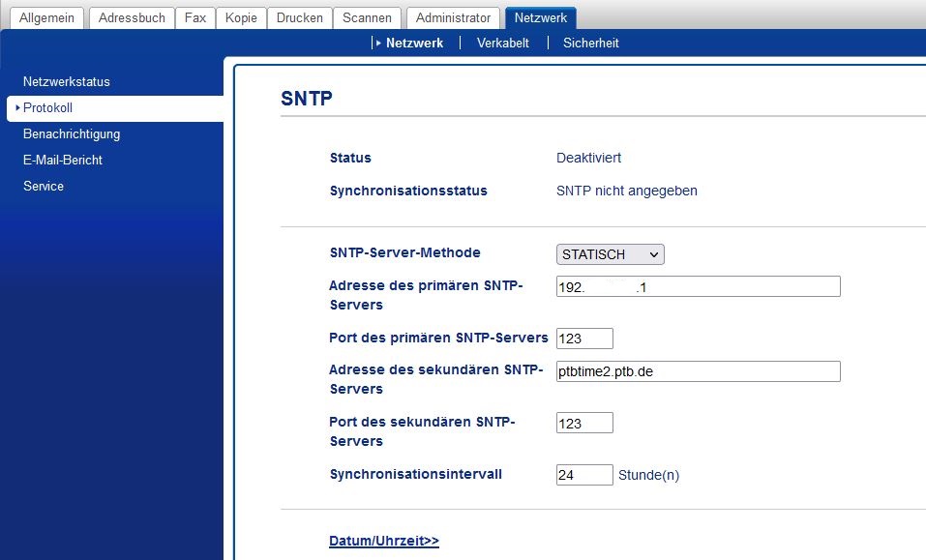The height and width of the screenshot is (560, 926).
Task: Open the Verkabelt submenu
Action: [503, 43]
